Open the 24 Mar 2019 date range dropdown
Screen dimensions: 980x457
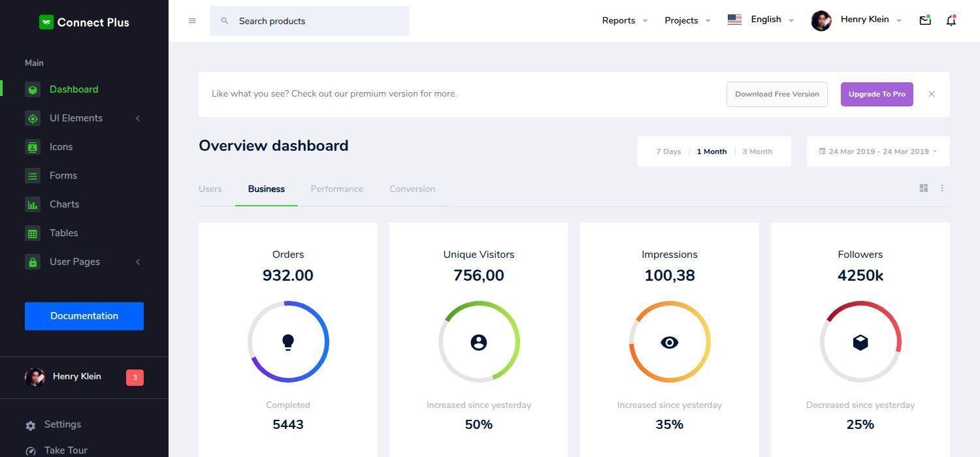click(x=878, y=151)
